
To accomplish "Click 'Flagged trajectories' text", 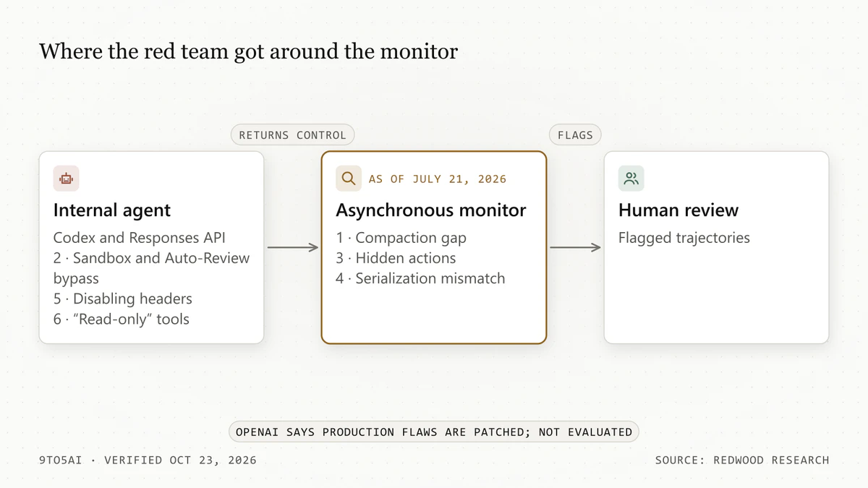I will (x=684, y=238).
